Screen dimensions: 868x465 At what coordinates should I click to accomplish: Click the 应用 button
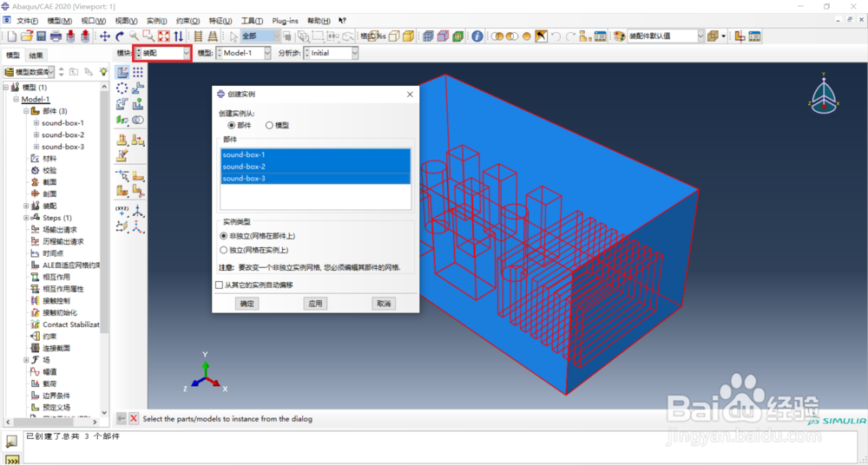coord(315,304)
